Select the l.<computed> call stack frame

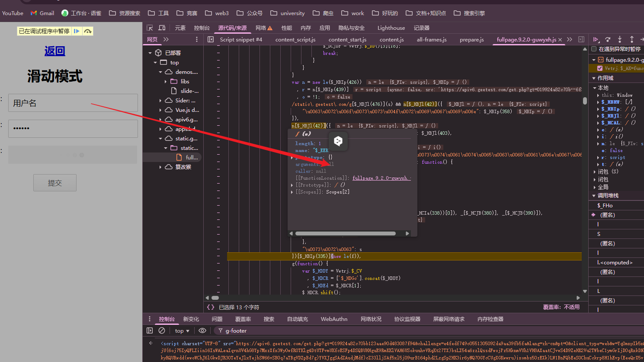point(616,262)
